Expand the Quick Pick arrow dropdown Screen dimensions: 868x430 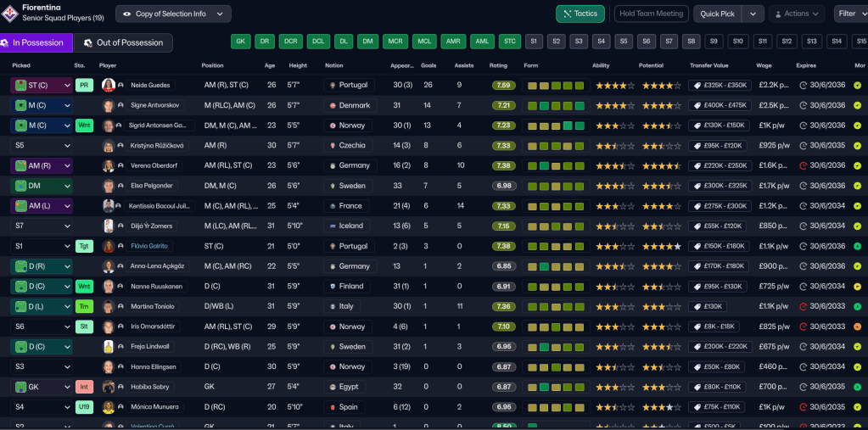753,14
